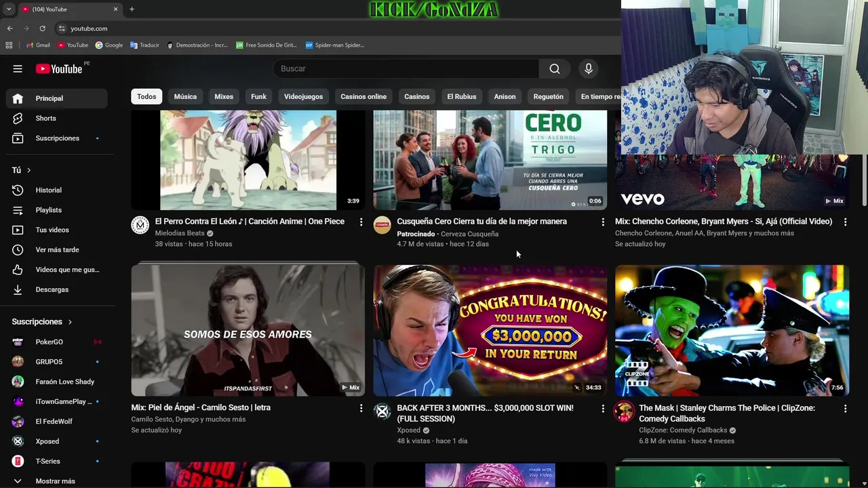Open the tab search dropdown arrow
Viewport: 868px width, 488px height.
[x=9, y=9]
